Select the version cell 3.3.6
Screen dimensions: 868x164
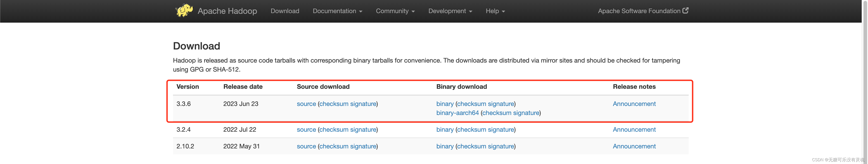tap(183, 104)
